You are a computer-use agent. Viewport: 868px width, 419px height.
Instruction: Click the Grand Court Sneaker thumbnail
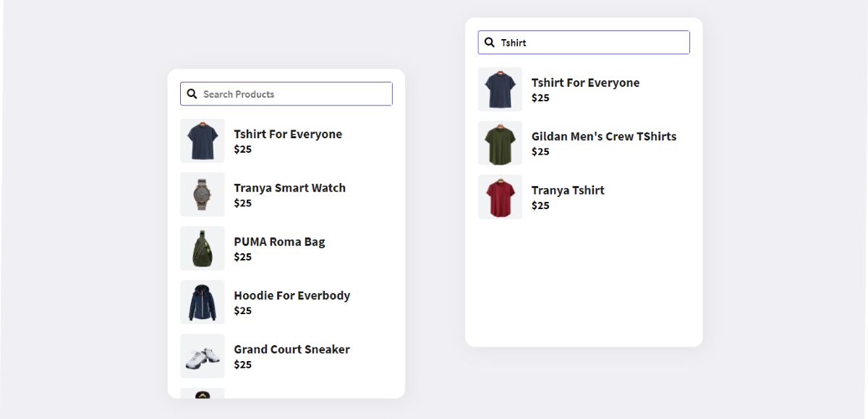click(202, 355)
